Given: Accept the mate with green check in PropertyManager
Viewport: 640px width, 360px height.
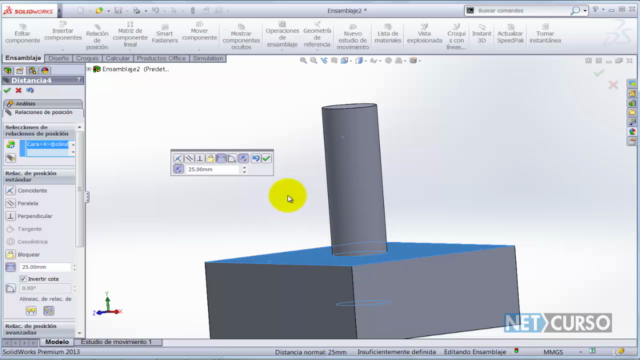Looking at the screenshot, I should pyautogui.click(x=7, y=90).
